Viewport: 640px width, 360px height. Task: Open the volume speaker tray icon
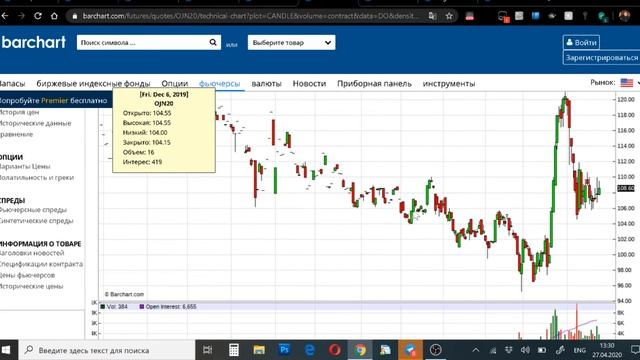pos(525,350)
